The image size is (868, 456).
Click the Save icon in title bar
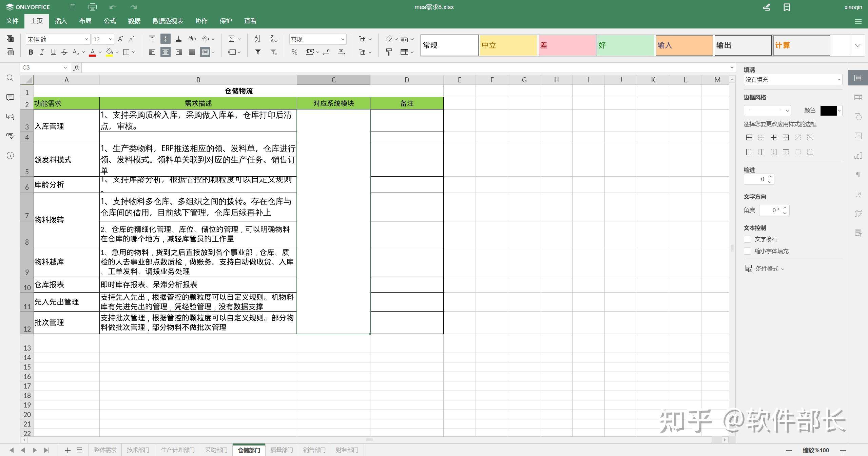(x=72, y=7)
